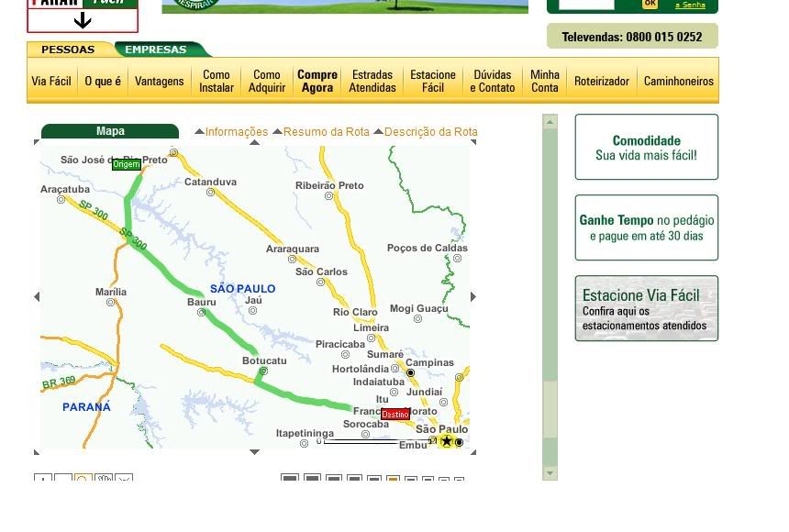Viewport: 789px width, 532px height.
Task: Go to Vantagens in the navigation bar
Action: pos(159,81)
